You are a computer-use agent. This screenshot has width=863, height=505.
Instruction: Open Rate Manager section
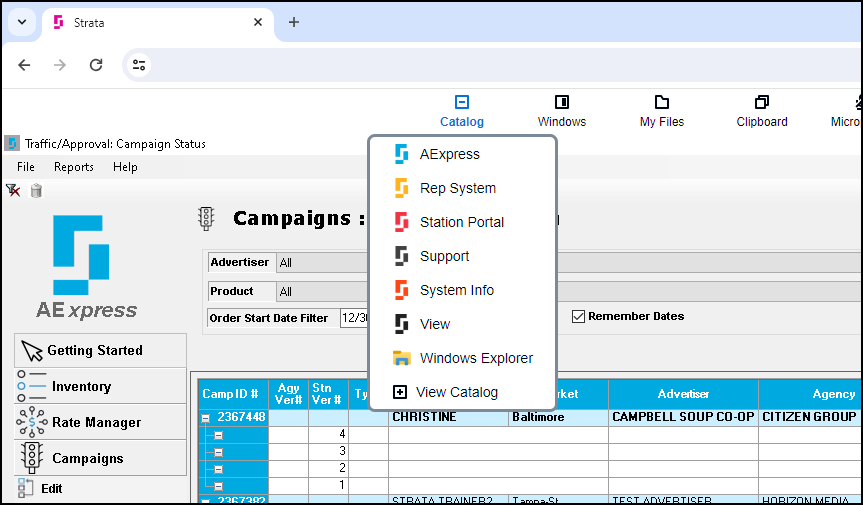click(x=100, y=422)
